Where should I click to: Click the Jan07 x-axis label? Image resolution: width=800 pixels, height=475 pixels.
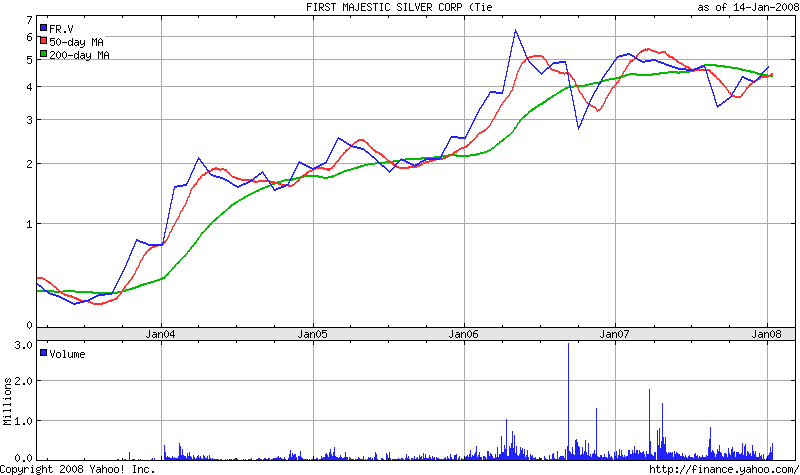click(x=614, y=334)
